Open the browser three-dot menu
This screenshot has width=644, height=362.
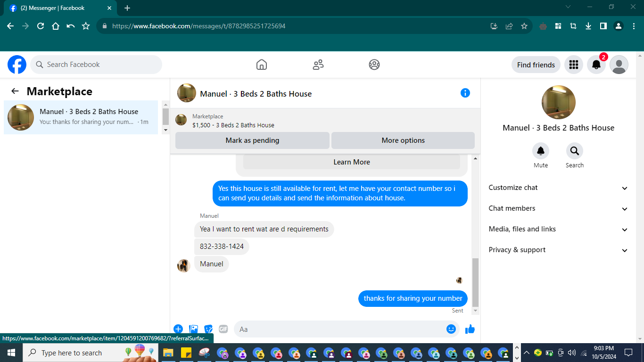[634, 26]
